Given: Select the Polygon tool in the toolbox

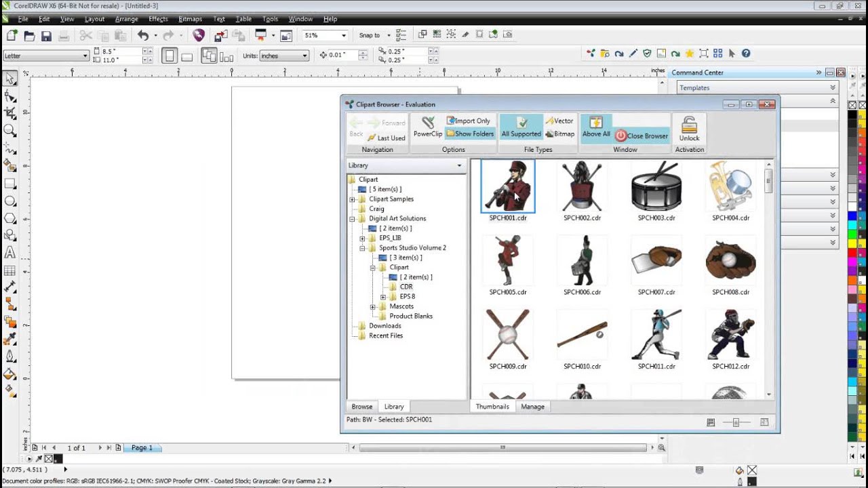Looking at the screenshot, I should click(10, 218).
